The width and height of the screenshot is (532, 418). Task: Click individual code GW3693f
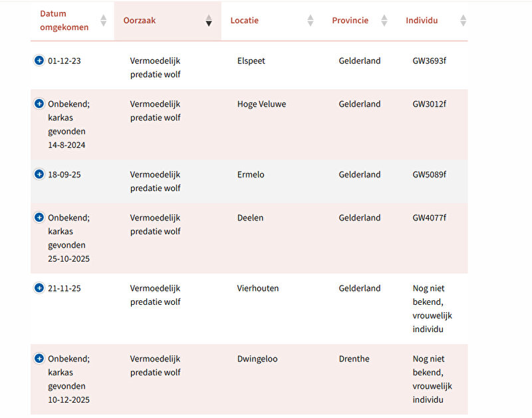pos(430,61)
